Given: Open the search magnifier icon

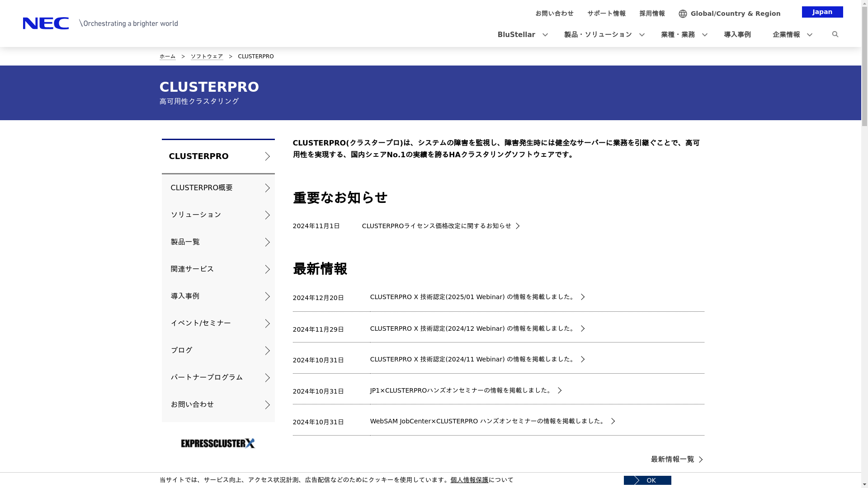Looking at the screenshot, I should pyautogui.click(x=835, y=34).
